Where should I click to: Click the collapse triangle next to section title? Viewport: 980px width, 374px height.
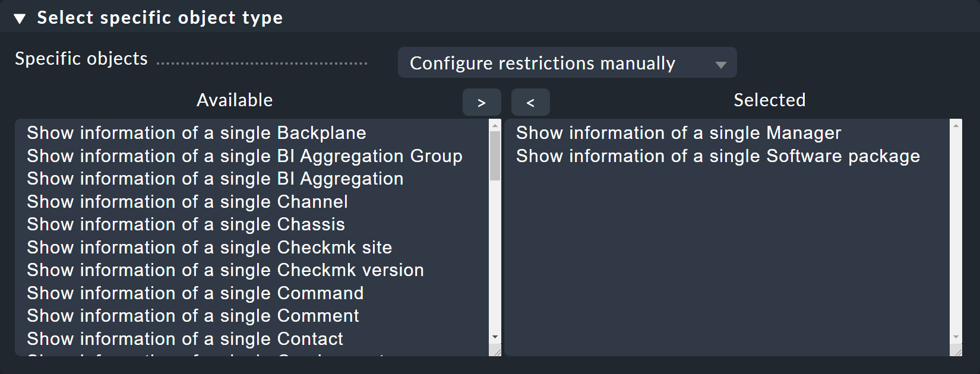tap(20, 17)
